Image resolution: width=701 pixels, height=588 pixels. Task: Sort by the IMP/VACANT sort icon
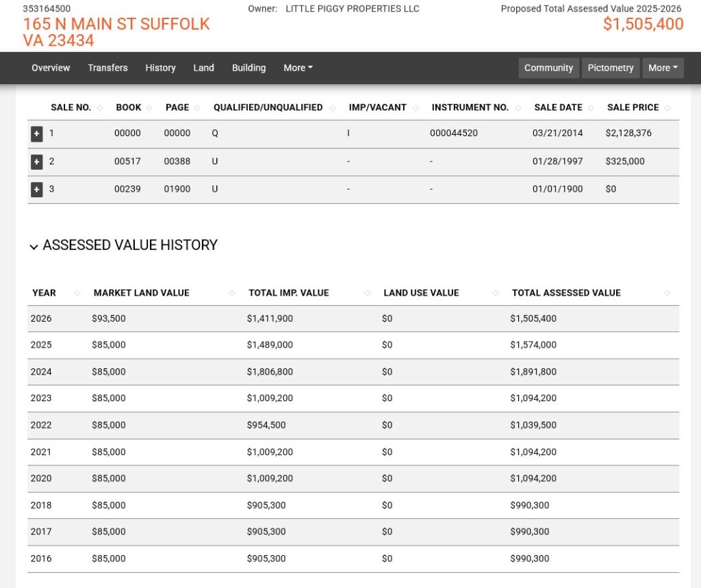tap(416, 108)
